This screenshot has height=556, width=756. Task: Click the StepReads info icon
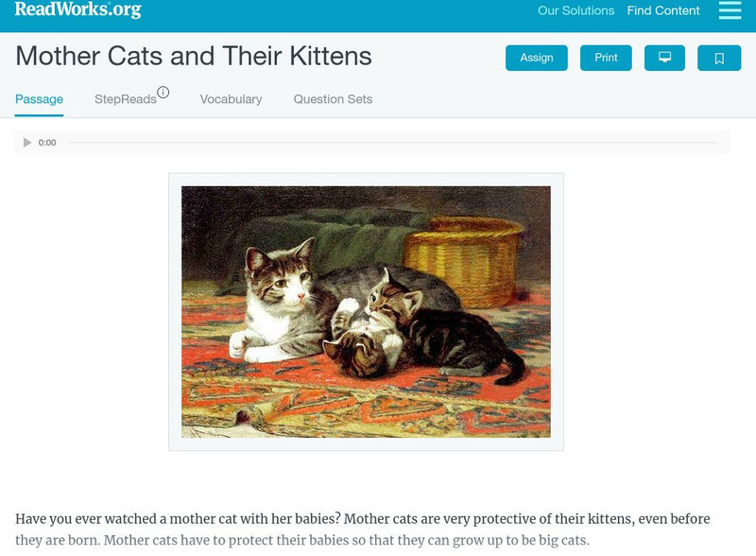163,93
